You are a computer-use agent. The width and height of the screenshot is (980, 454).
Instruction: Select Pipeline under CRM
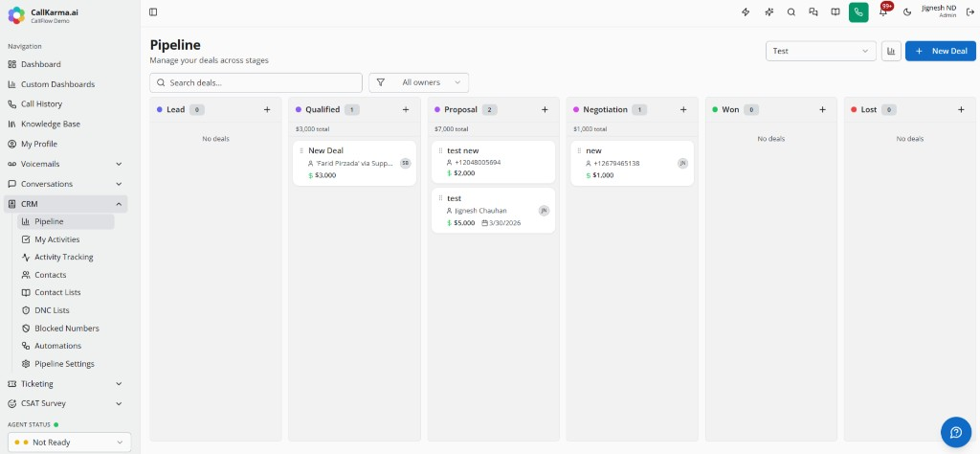click(66, 221)
